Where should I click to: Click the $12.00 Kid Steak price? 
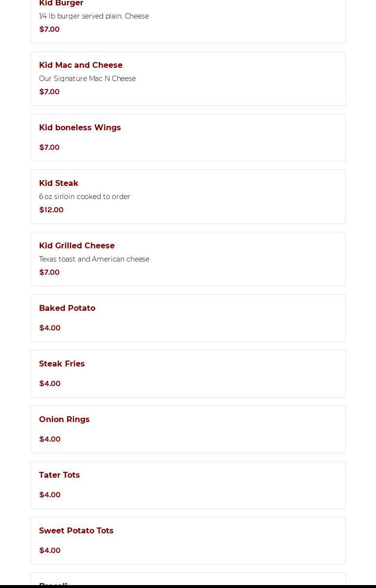[x=51, y=210]
